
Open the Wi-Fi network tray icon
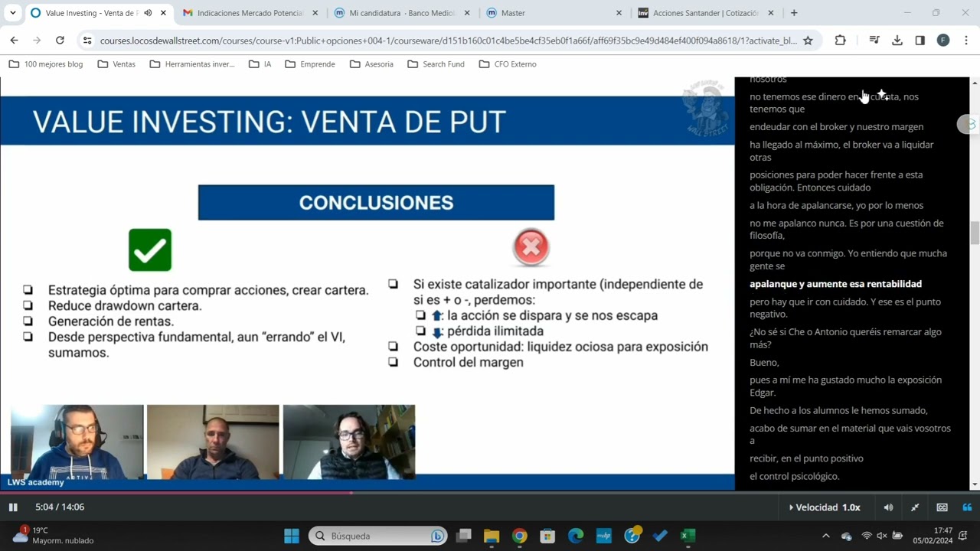(866, 536)
